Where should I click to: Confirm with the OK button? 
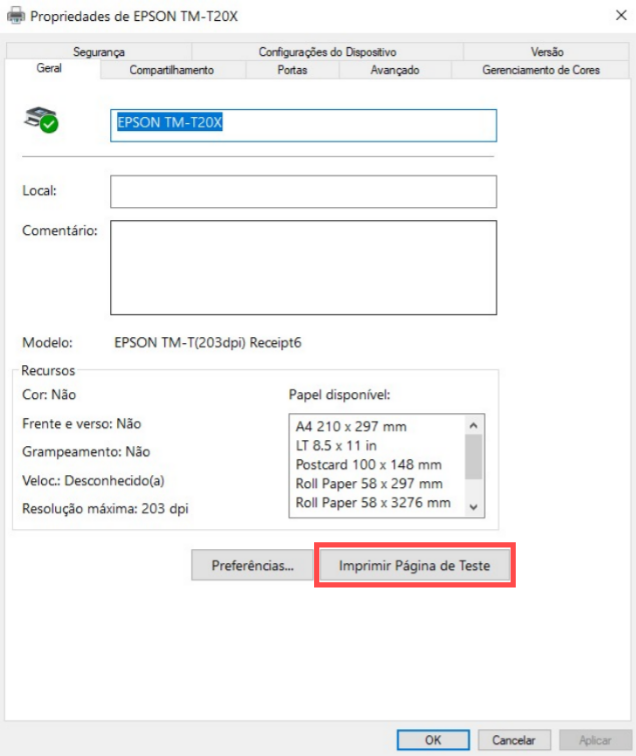433,740
